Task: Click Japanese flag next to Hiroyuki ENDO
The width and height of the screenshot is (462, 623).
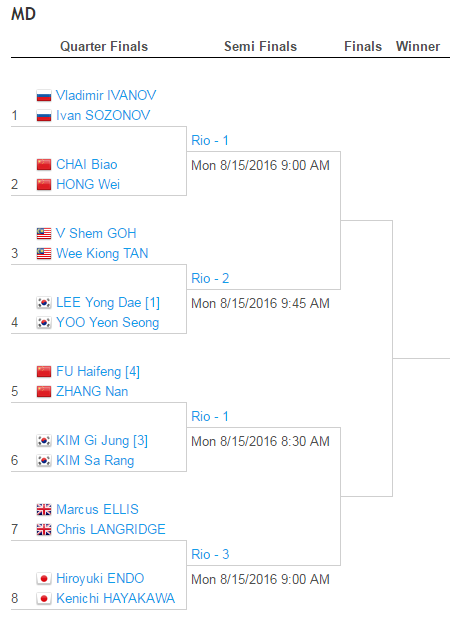Action: tap(44, 578)
